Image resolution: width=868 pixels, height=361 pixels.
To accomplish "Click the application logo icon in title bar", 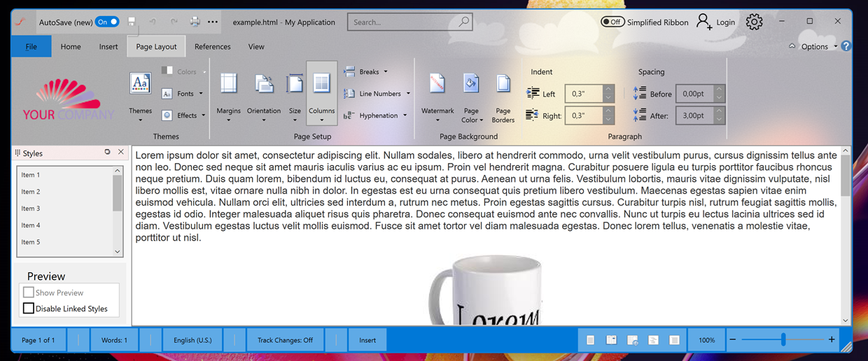I will 21,22.
